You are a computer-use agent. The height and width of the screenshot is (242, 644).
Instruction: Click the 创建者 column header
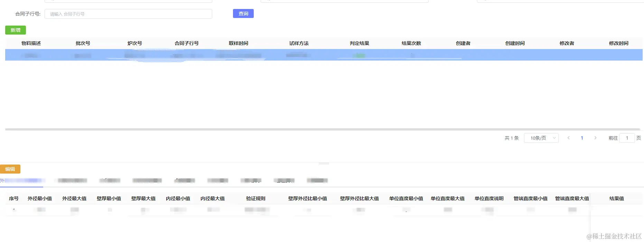tap(463, 43)
